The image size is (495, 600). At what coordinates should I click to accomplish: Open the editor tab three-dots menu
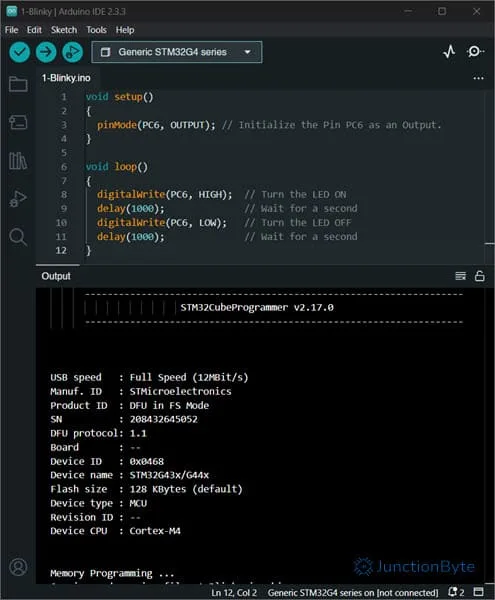point(478,78)
